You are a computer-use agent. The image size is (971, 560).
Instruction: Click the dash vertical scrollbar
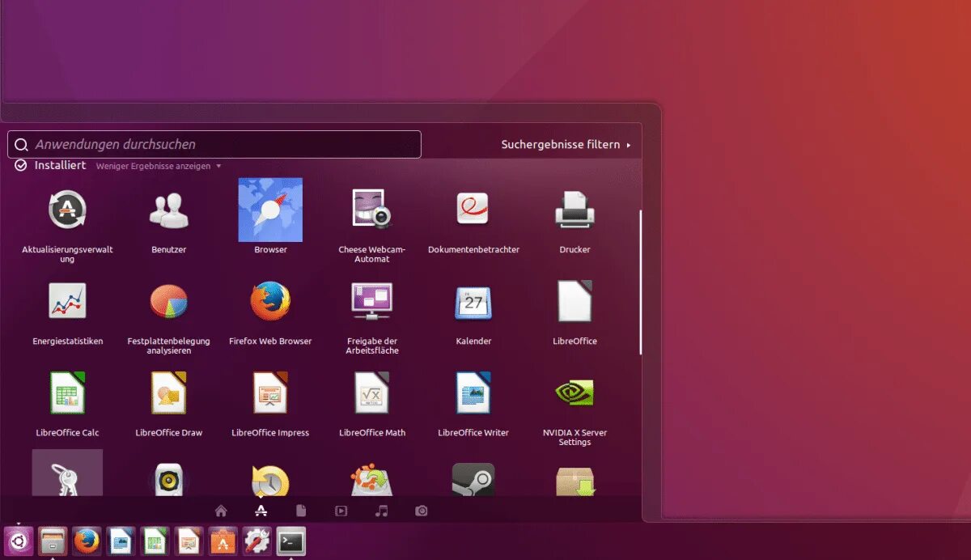click(x=640, y=282)
